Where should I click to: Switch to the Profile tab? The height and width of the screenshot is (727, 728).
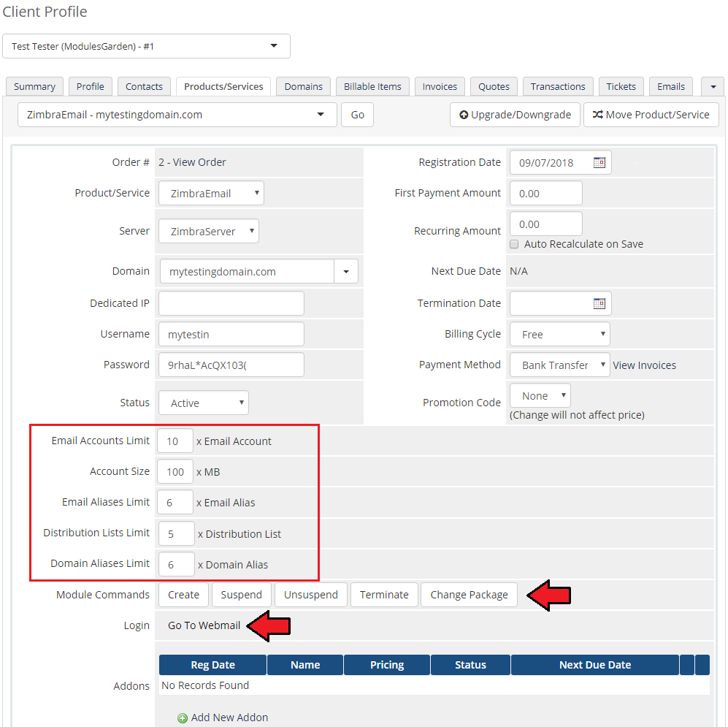coord(90,86)
